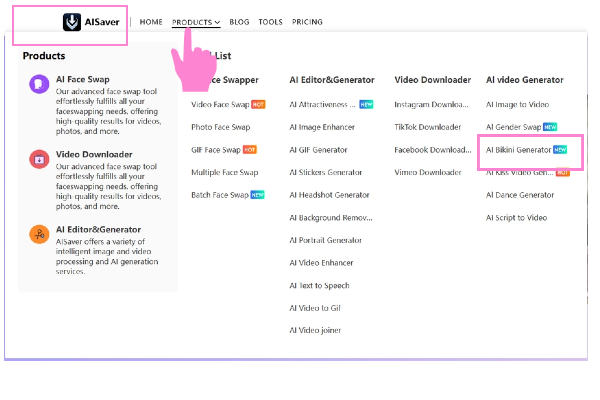
Task: Open the Video Downloader product heading
Action: [x=94, y=154]
